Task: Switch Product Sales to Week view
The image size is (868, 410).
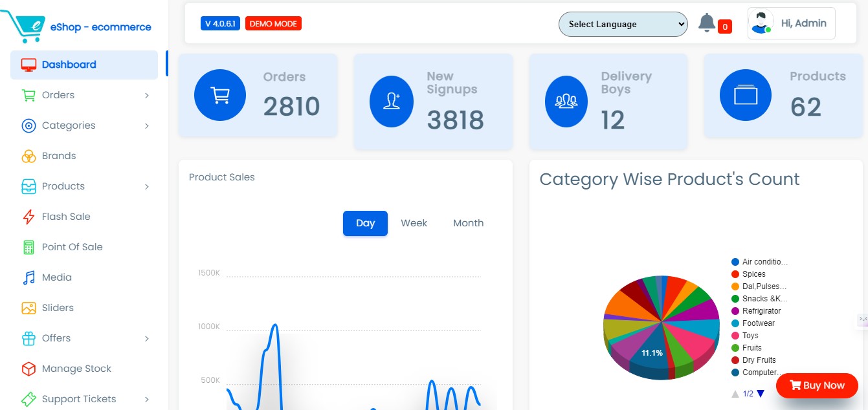Action: [x=414, y=222]
